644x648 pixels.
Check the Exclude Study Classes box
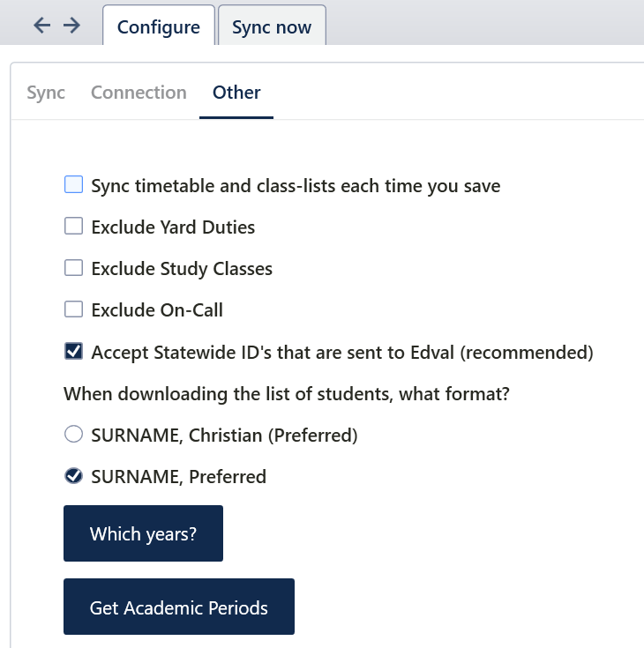[x=74, y=268]
